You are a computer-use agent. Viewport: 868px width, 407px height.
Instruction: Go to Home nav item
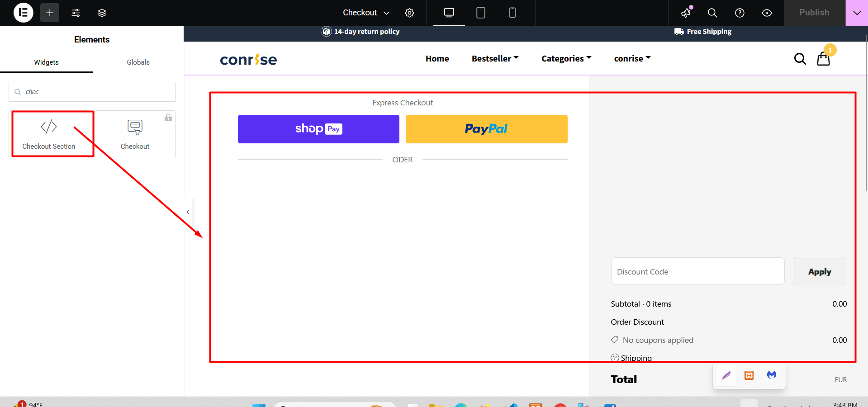click(437, 58)
